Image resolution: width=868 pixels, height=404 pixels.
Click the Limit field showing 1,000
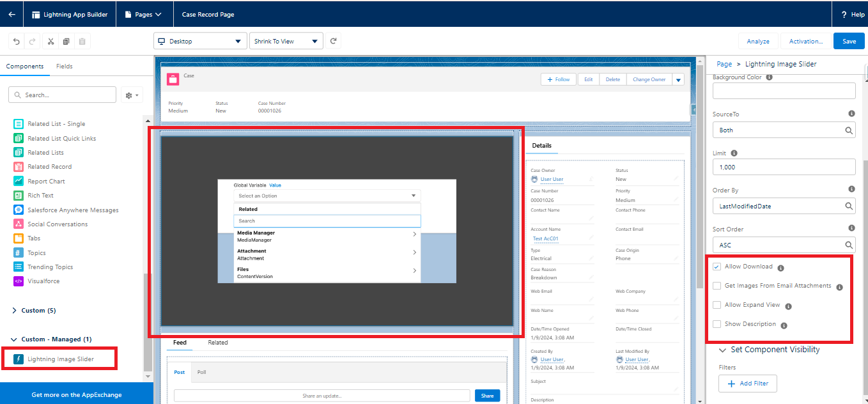click(784, 167)
